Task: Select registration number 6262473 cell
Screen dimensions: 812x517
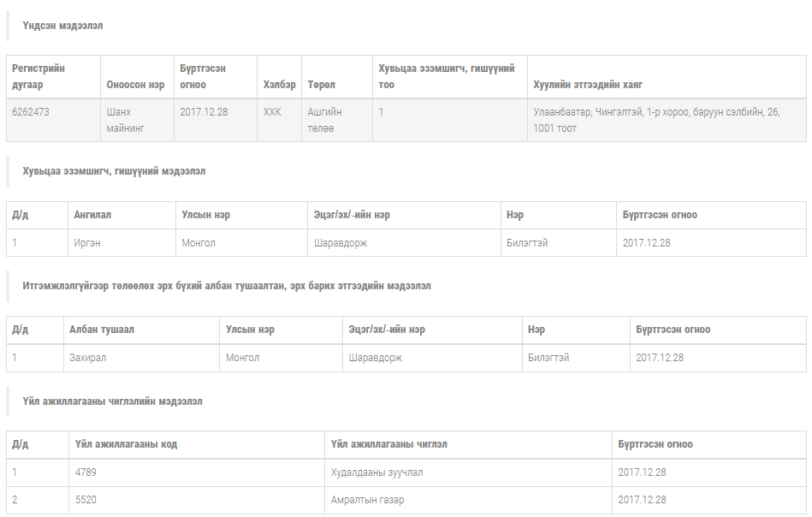Action: tap(30, 112)
